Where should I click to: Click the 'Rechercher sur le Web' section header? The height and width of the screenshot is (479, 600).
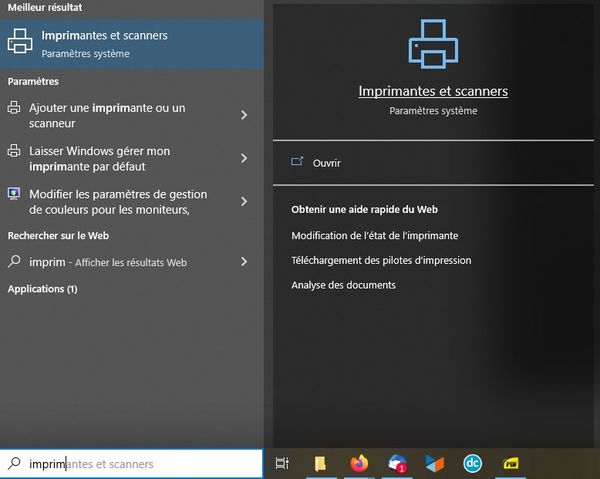[x=58, y=236]
